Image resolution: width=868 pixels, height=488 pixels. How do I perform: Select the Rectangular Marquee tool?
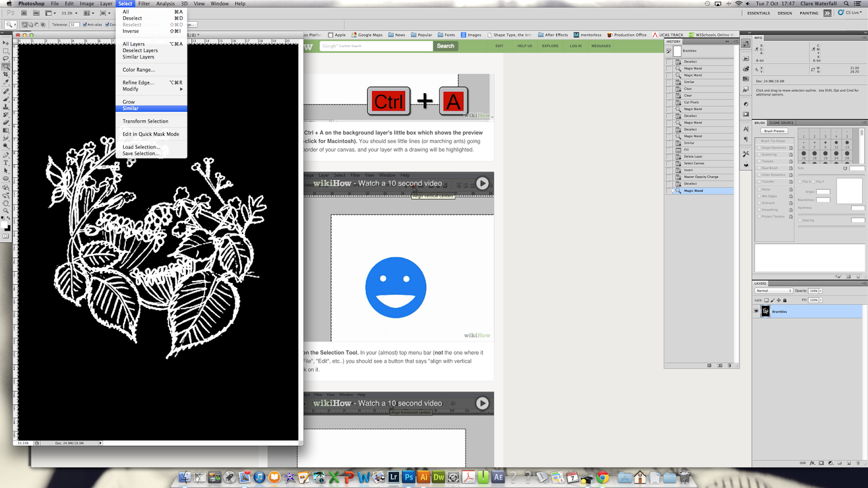[6, 50]
